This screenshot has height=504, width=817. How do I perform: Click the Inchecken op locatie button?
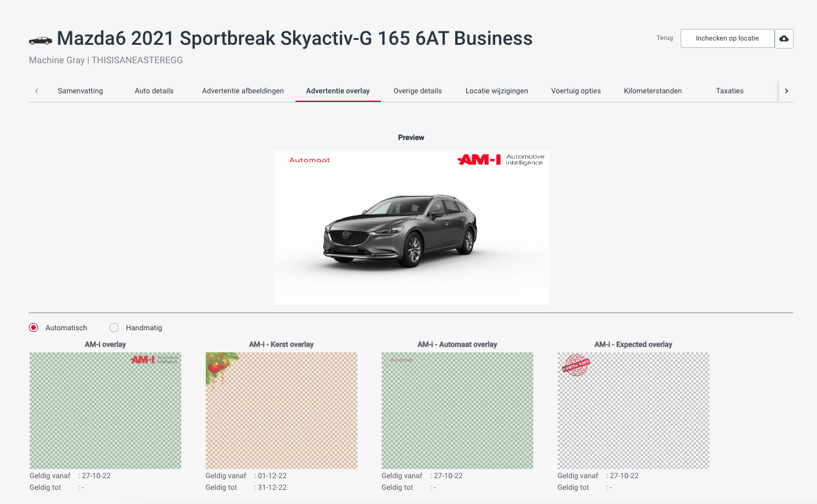pos(727,39)
